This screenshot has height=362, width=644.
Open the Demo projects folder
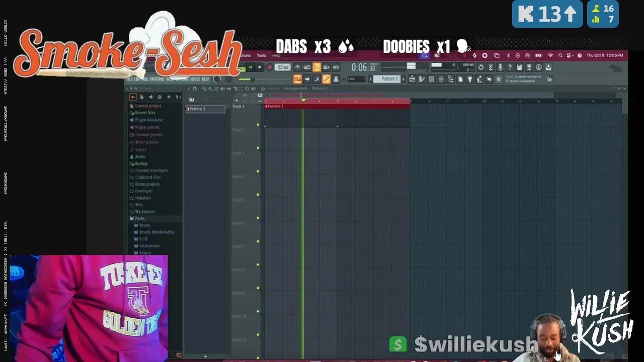(x=145, y=184)
